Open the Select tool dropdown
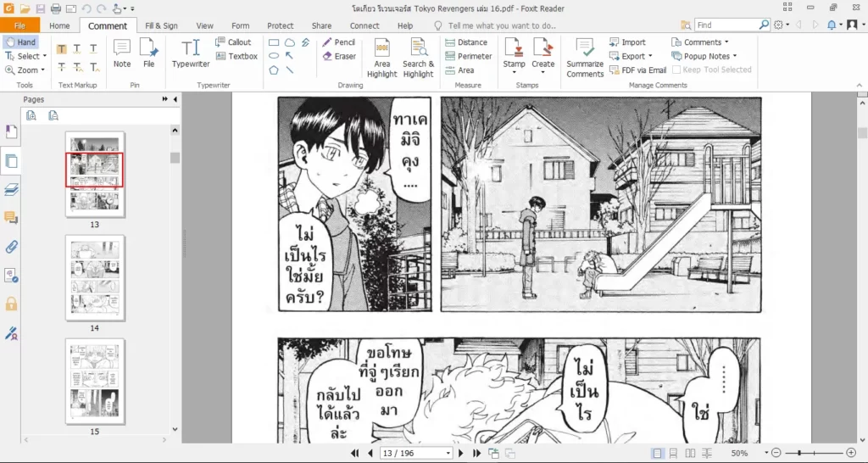 pyautogui.click(x=44, y=56)
